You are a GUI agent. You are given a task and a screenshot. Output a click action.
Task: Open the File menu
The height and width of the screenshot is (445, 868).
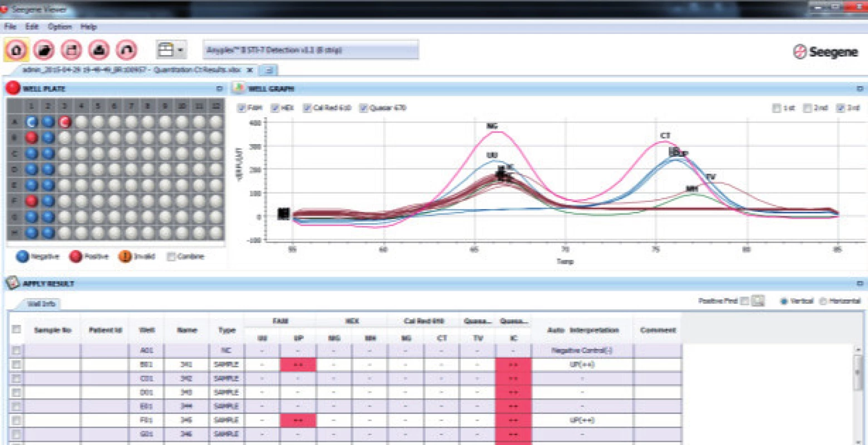pyautogui.click(x=11, y=27)
